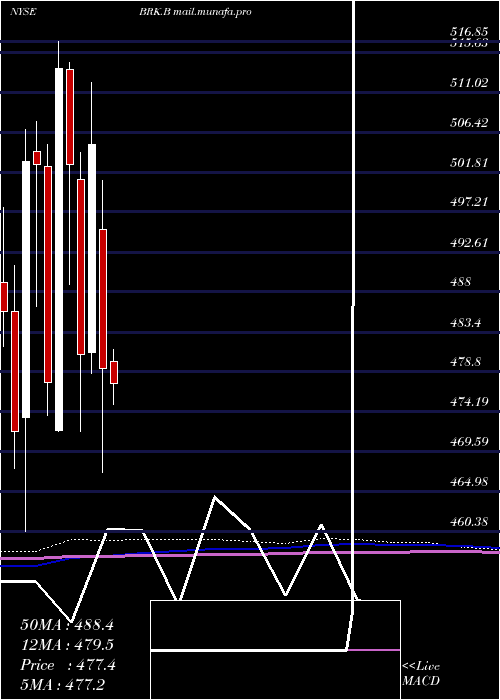Select the 474.19 price axis label
Image resolution: width=500 pixels, height=700 pixels.
[x=469, y=402]
